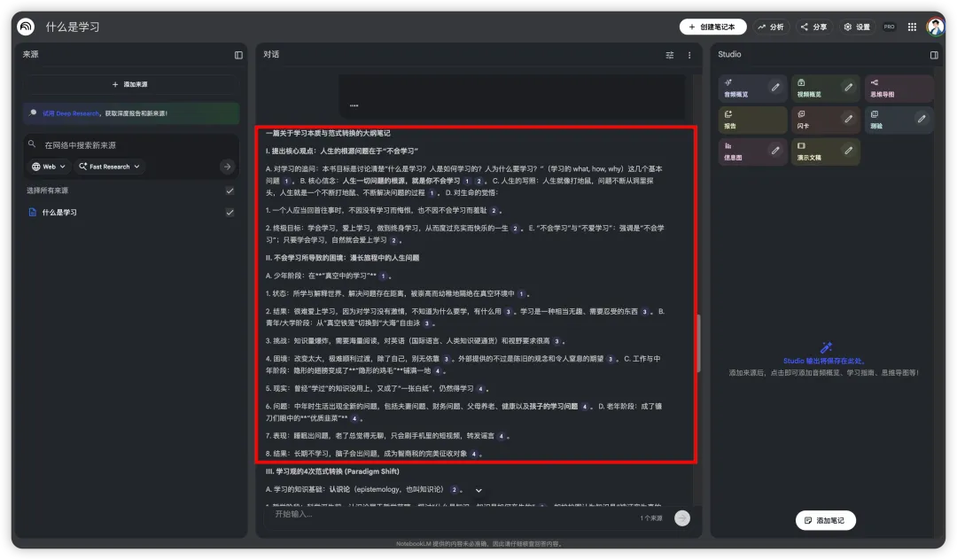This screenshot has width=957, height=560.
Task: Focus the 在网络中搜索新来源 search field
Action: point(131,145)
